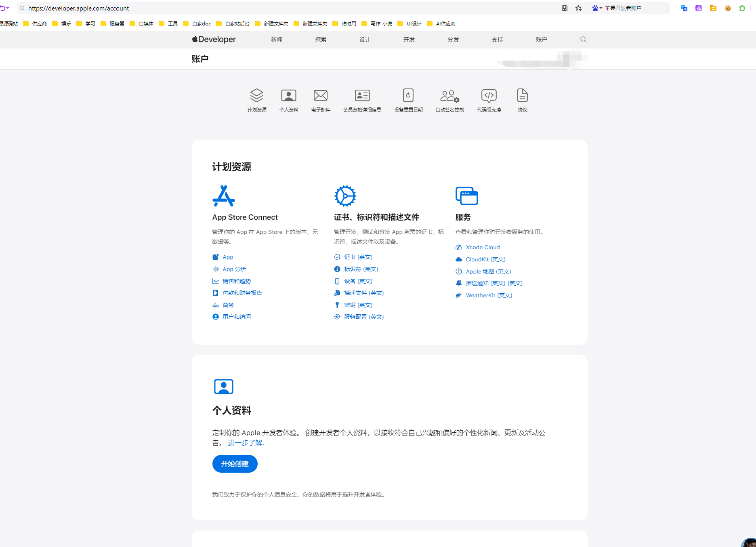Open the 标识符 (英文) link
Screen dimensions: 756x547
click(361, 269)
